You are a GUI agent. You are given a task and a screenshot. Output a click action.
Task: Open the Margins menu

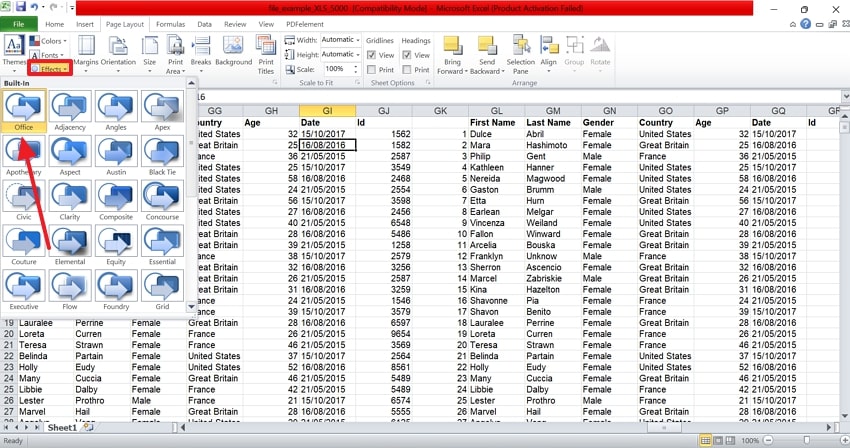pos(86,53)
